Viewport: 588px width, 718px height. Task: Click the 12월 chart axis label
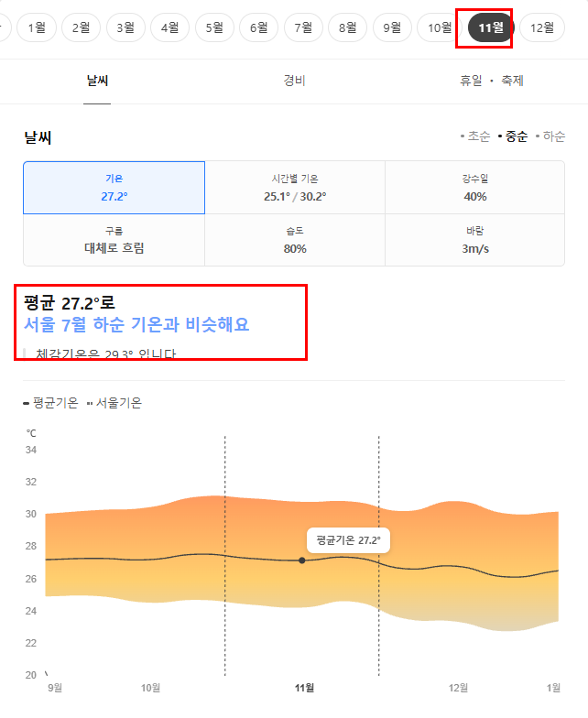(x=458, y=688)
